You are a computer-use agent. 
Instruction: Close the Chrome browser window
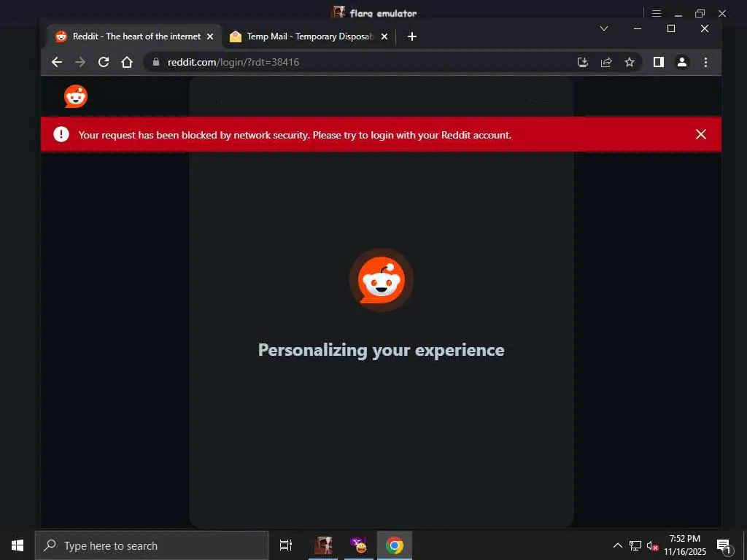tap(705, 28)
